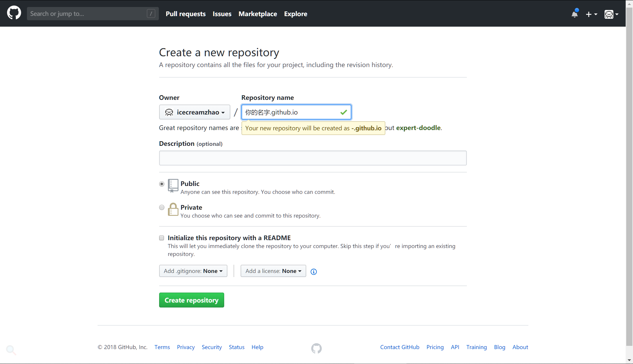The height and width of the screenshot is (364, 633).
Task: Click the Terms footer link
Action: 161,347
